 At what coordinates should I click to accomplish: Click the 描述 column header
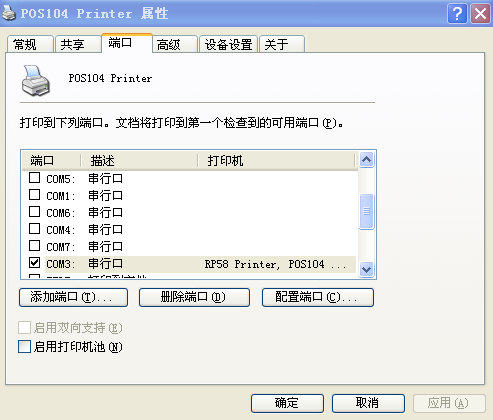(139, 161)
